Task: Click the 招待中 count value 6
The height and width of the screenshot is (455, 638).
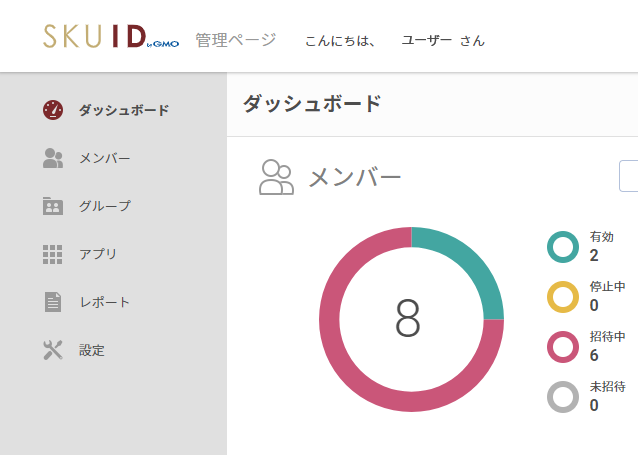Action: [x=594, y=356]
